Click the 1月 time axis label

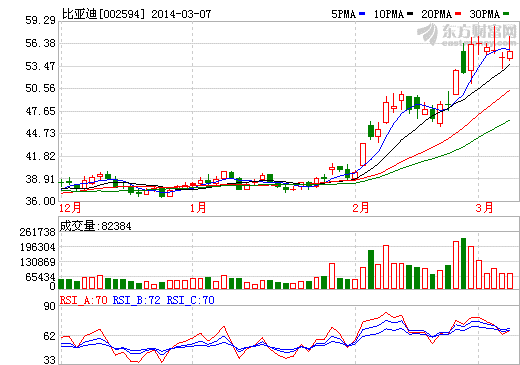(x=198, y=208)
